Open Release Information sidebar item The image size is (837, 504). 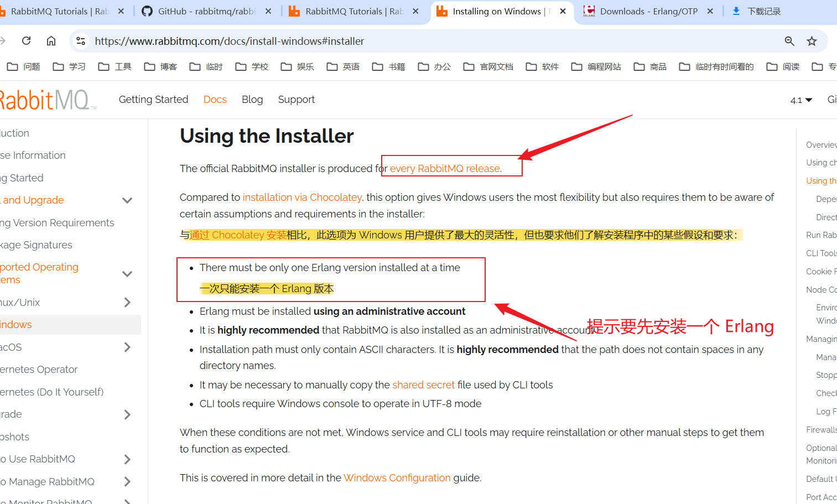[33, 155]
